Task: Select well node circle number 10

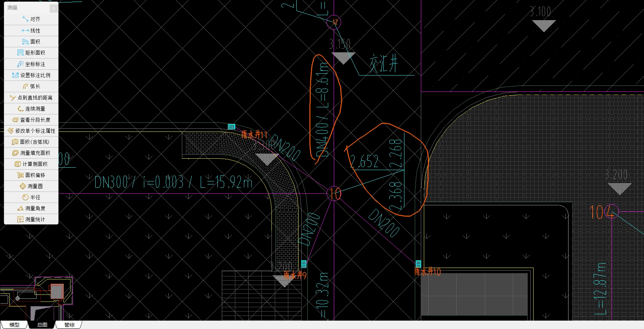Action: point(334,194)
